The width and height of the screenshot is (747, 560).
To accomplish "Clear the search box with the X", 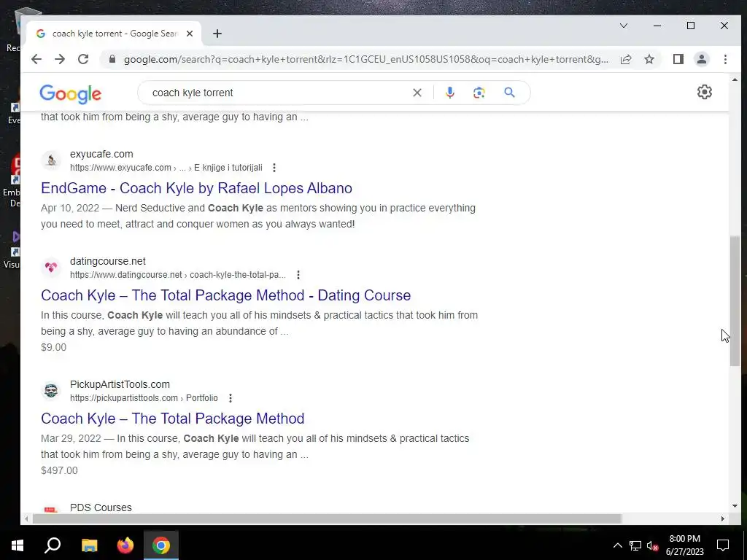I will [x=417, y=93].
